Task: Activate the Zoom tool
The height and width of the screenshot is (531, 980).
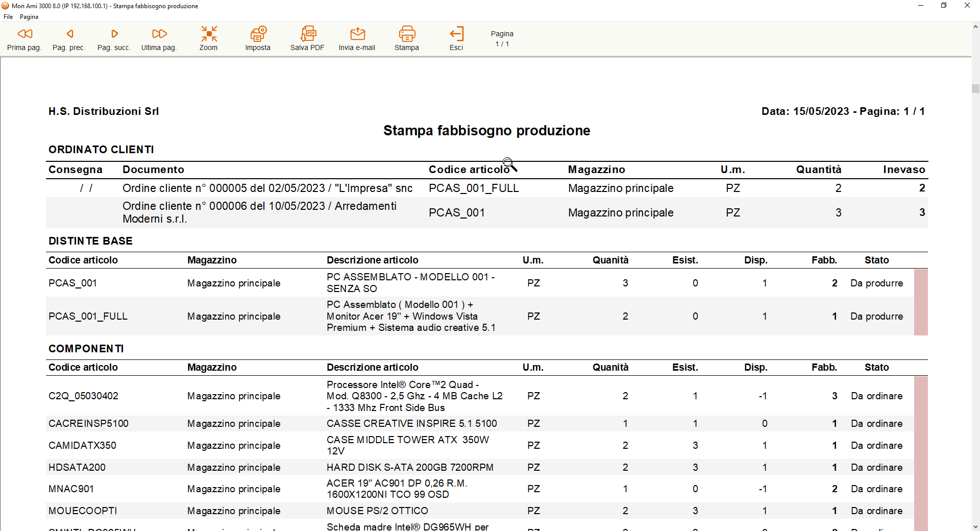Action: [x=208, y=39]
